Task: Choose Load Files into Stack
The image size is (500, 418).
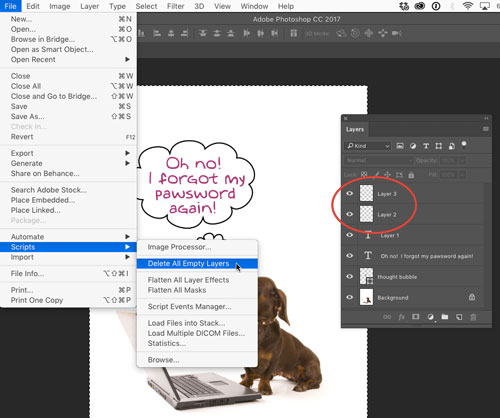Action: [x=197, y=323]
